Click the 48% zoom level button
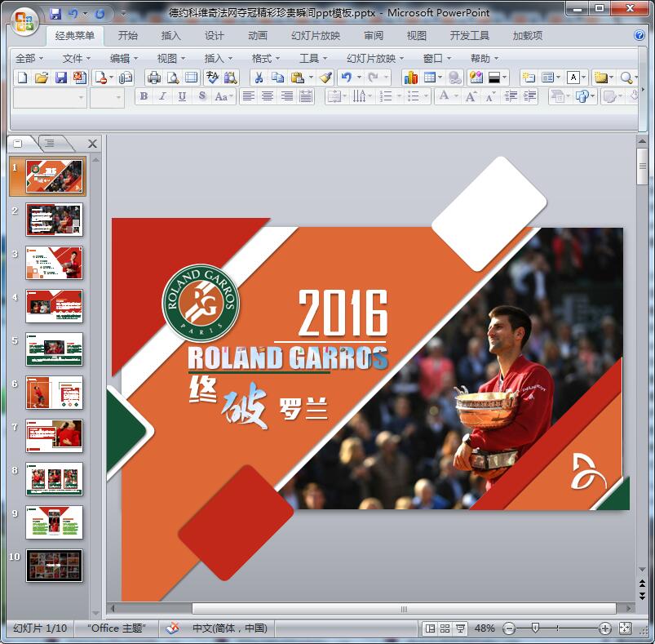 (485, 628)
